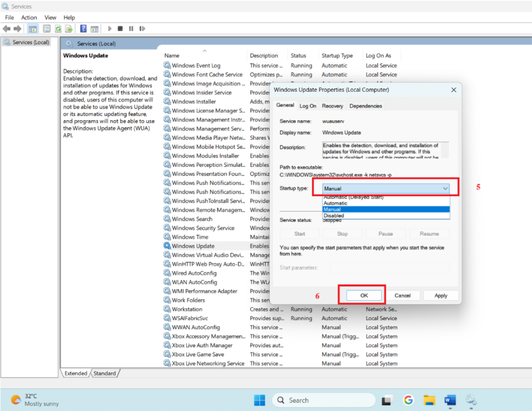Click the Refresh toolbar icon
Image resolution: width=532 pixels, height=411 pixels.
58,29
